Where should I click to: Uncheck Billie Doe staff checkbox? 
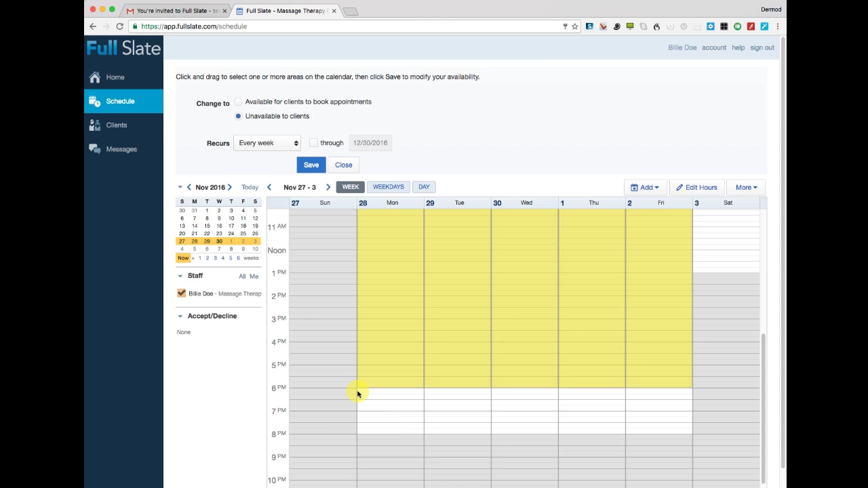[x=181, y=293]
